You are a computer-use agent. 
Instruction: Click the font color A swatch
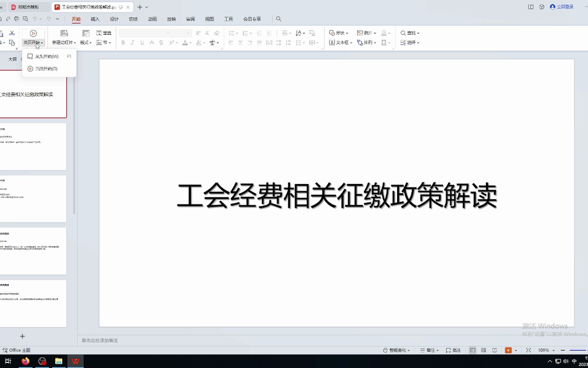[x=185, y=43]
